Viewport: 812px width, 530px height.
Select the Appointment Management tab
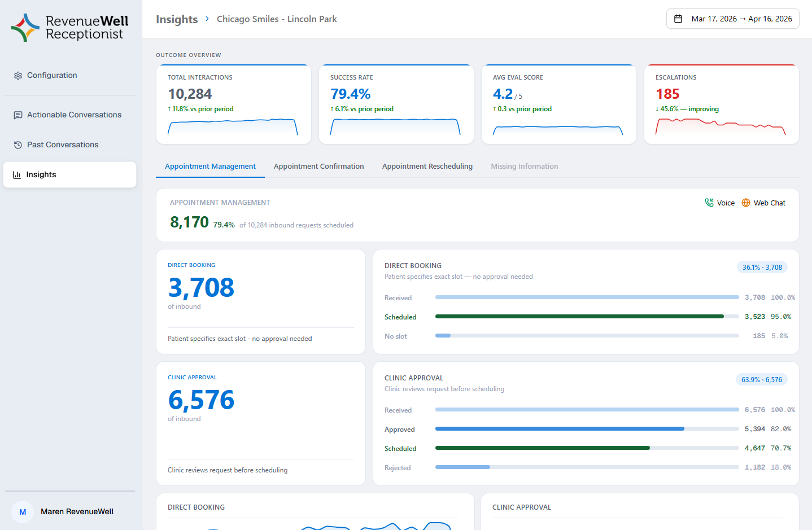[210, 167]
